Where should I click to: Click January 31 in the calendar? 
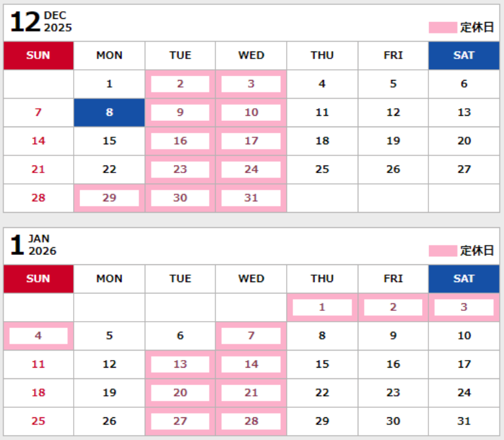(x=464, y=421)
